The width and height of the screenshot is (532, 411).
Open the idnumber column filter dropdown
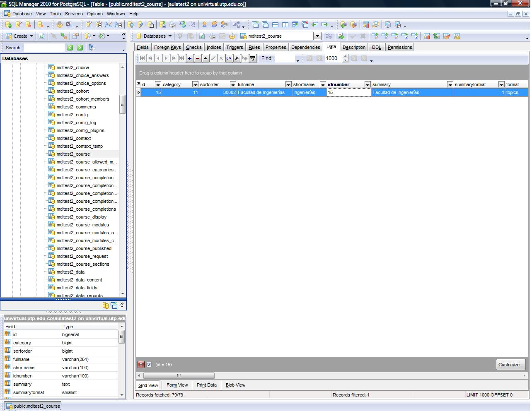[367, 84]
